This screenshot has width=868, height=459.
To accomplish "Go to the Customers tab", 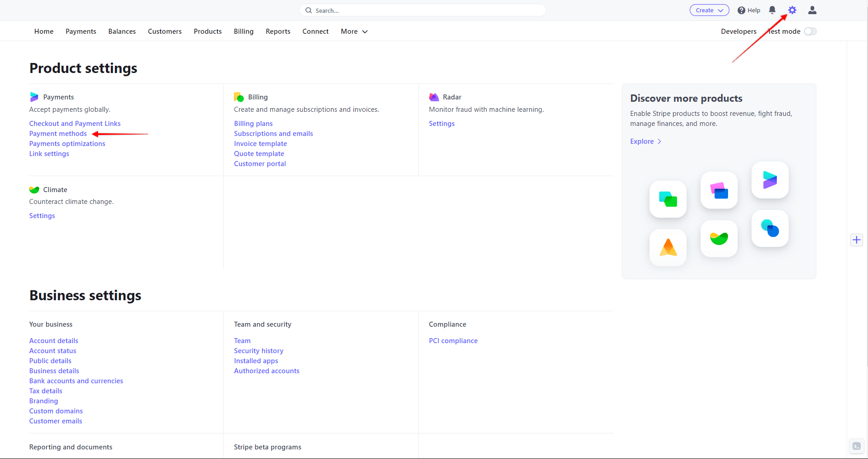I will pos(165,31).
